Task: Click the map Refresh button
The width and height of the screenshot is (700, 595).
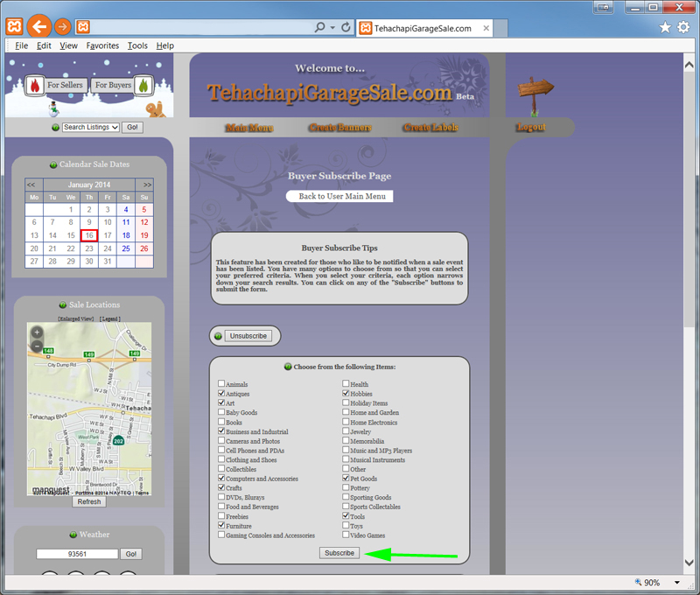Action: pos(89,502)
